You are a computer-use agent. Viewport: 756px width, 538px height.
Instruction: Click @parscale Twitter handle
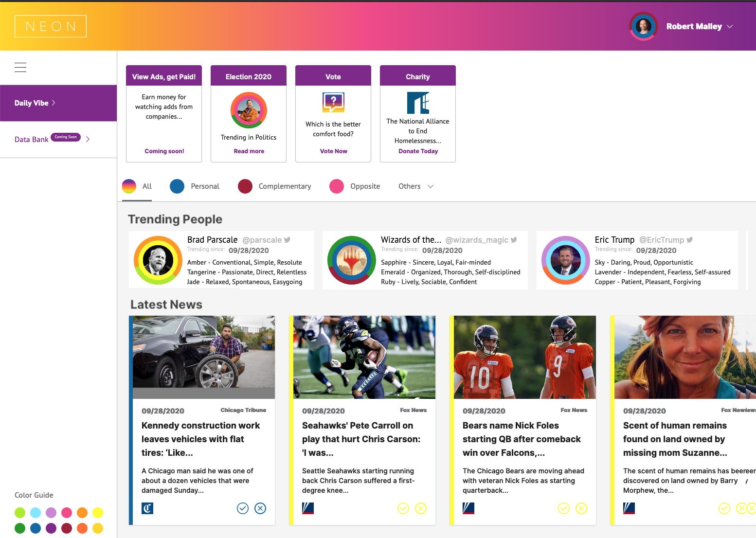click(x=262, y=240)
